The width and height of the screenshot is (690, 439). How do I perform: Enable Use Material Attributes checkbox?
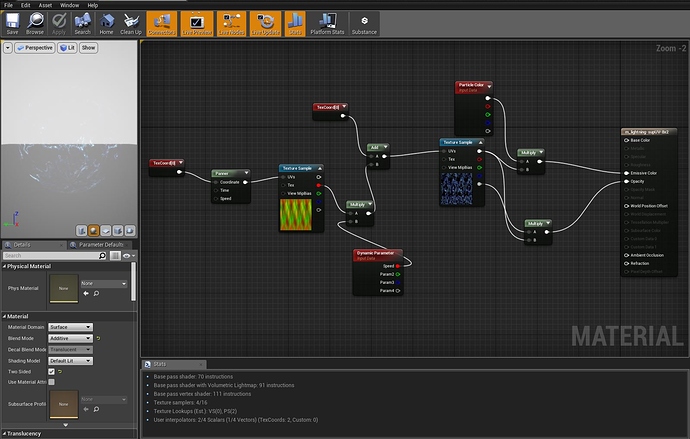click(x=51, y=382)
